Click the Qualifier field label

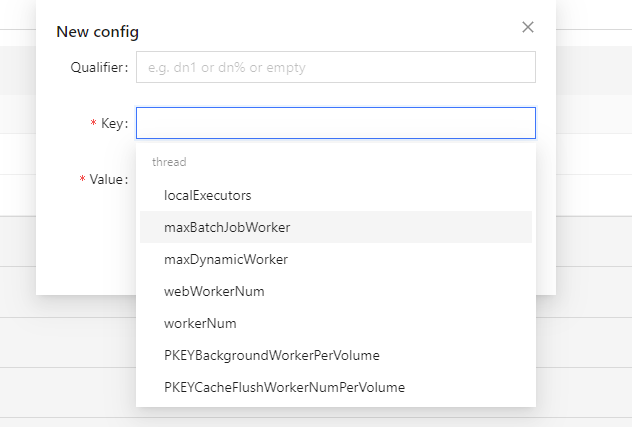tap(98, 67)
